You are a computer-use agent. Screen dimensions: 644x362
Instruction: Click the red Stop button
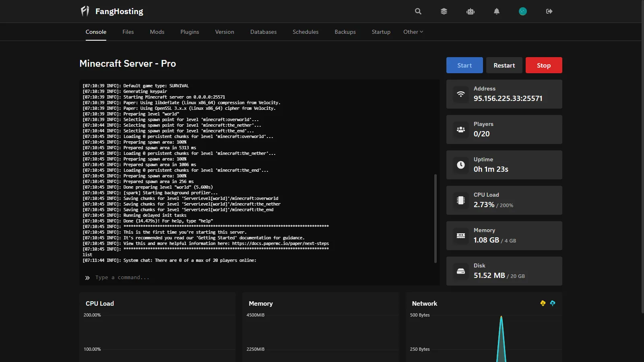pos(544,65)
